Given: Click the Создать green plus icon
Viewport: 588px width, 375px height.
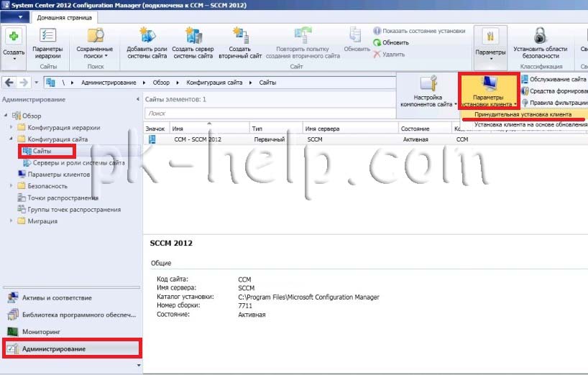Looking at the screenshot, I should click(14, 37).
